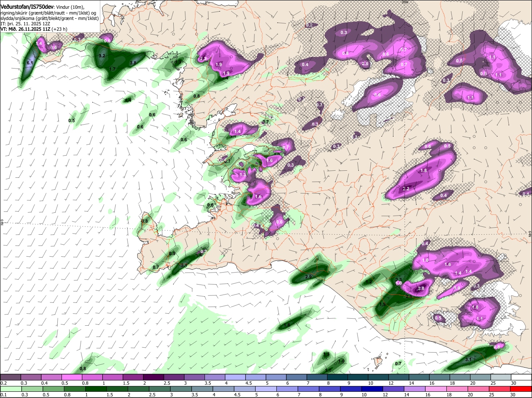Click the 6.1 precipitation value on the map
This screenshot has width=532, height=398.
click(30, 63)
